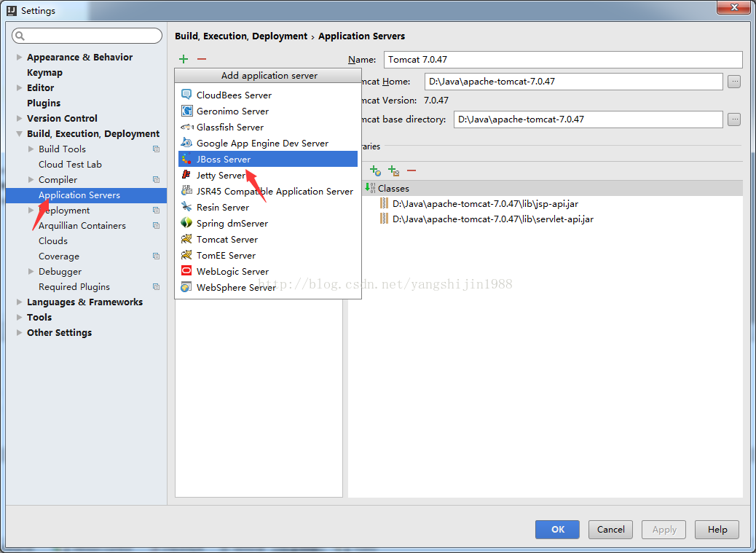Click the Glassfish Server fish icon
The width and height of the screenshot is (756, 553).
(x=186, y=127)
